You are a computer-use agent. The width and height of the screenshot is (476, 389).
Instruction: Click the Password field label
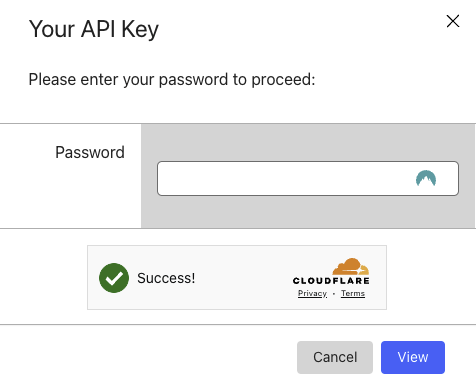[x=90, y=152]
